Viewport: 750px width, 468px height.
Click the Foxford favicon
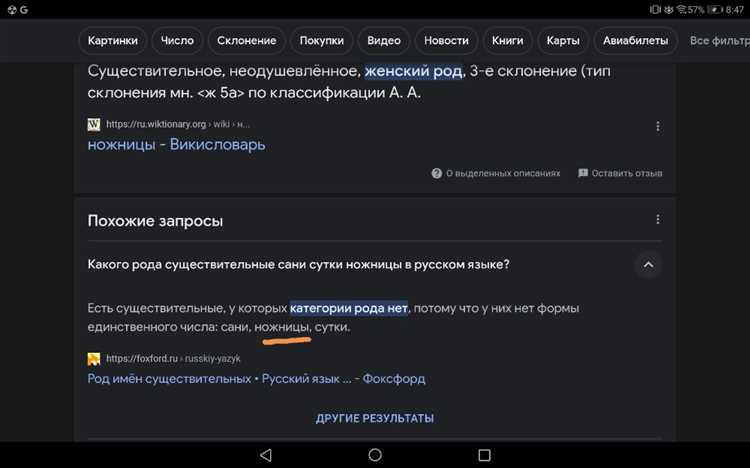94,359
